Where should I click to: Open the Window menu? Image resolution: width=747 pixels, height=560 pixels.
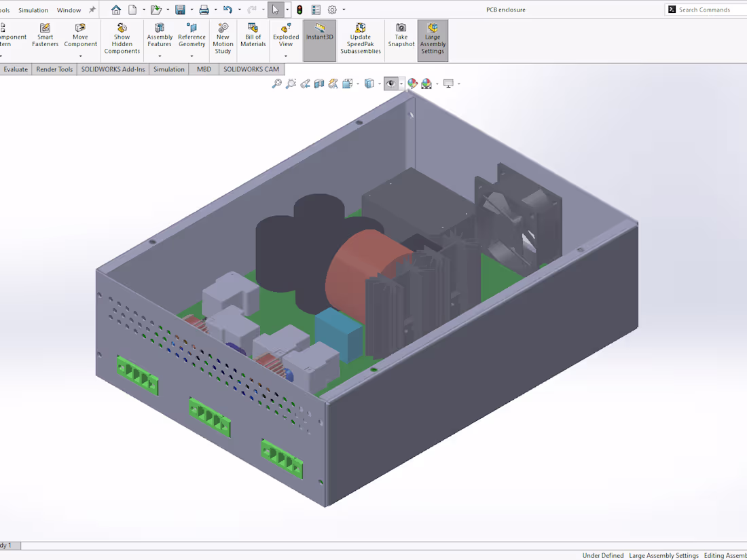(x=69, y=10)
